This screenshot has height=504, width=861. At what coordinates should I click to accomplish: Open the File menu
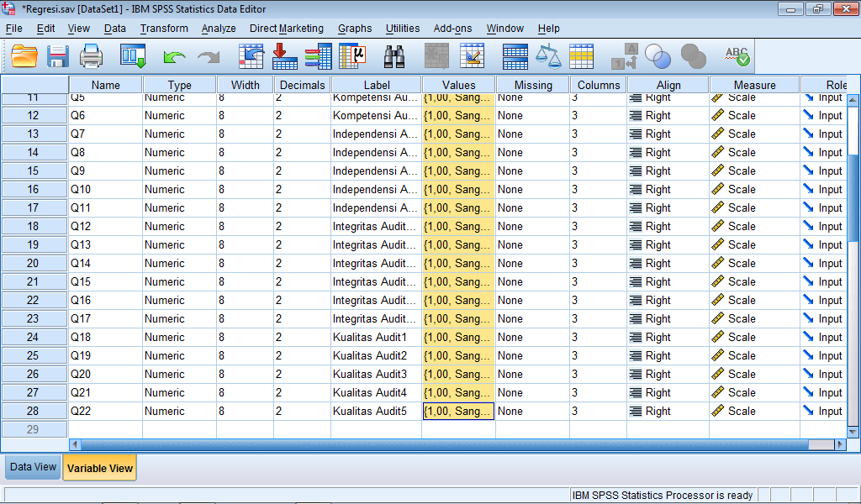pos(13,29)
